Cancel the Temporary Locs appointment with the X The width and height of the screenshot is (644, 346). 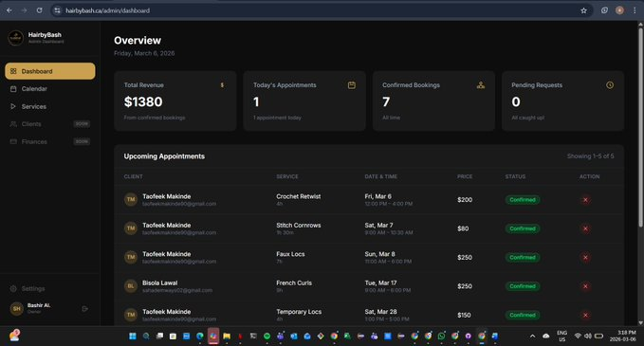coord(586,316)
